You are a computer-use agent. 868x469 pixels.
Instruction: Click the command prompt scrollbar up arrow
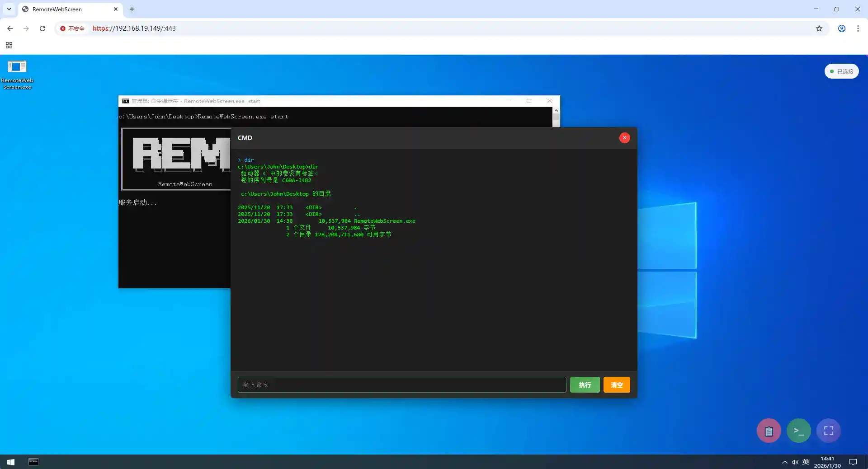[556, 111]
